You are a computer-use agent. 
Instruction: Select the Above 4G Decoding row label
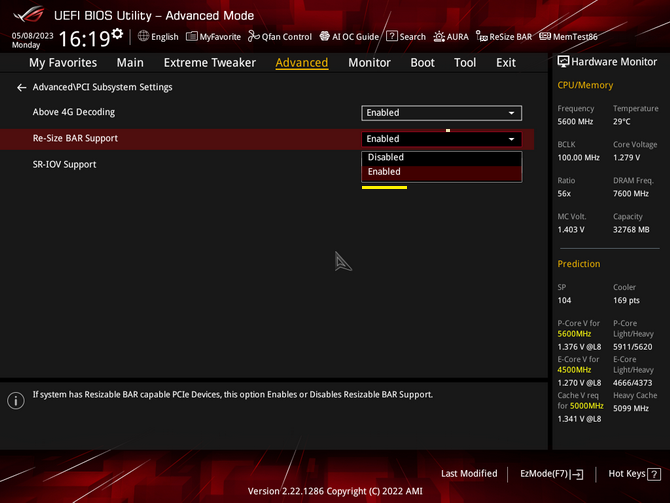click(74, 112)
